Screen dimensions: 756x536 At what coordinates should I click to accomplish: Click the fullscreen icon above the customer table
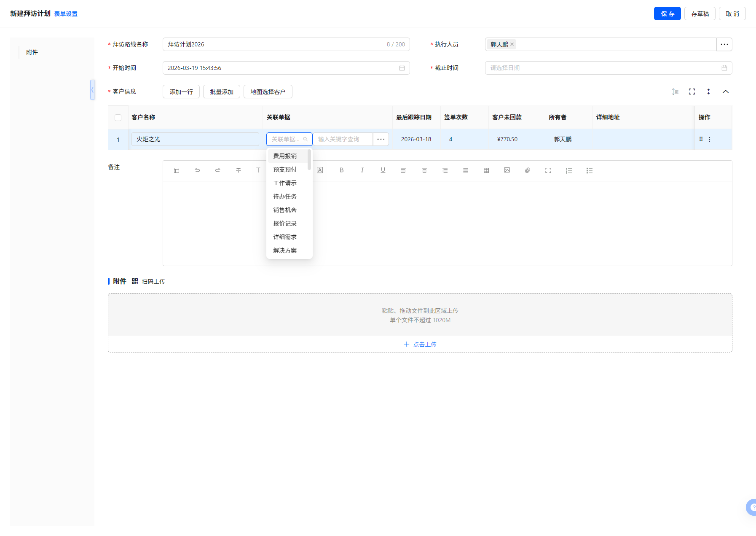tap(692, 92)
